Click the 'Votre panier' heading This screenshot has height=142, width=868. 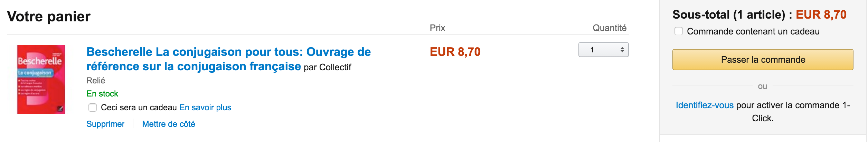(49, 16)
